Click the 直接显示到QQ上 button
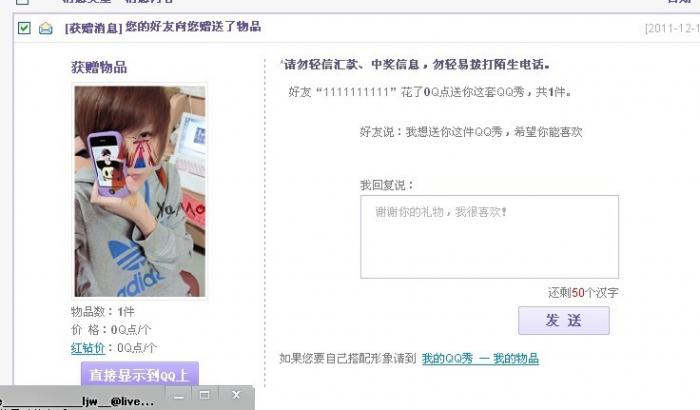700x410 pixels. point(140,375)
